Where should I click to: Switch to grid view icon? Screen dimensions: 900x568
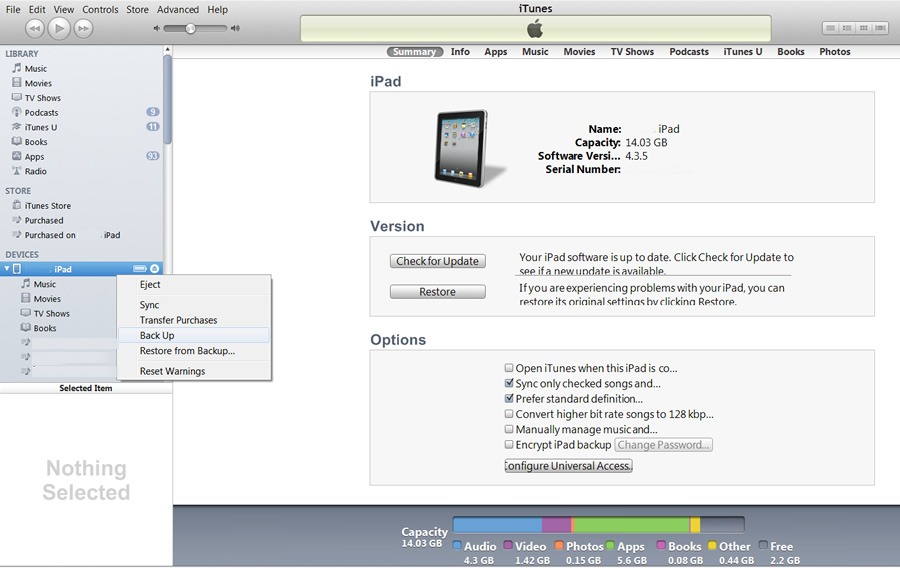click(x=863, y=28)
